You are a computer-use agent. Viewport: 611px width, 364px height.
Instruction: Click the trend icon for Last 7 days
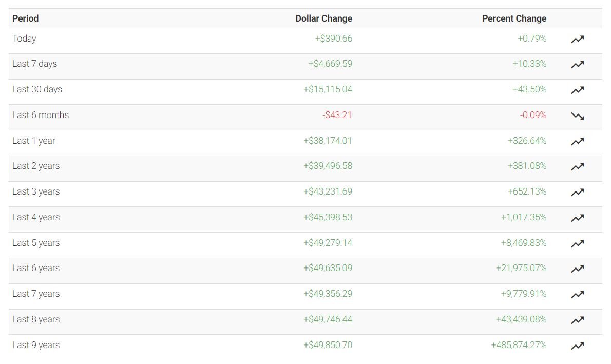pos(578,64)
